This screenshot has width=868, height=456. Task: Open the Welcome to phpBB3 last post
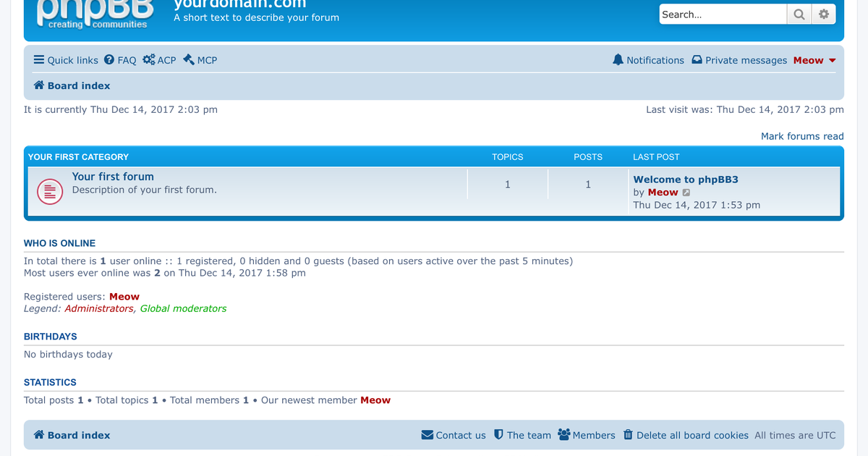685,180
